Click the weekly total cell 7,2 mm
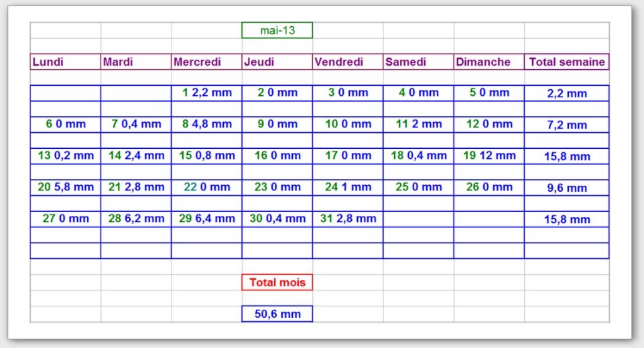The image size is (644, 348). 566,125
